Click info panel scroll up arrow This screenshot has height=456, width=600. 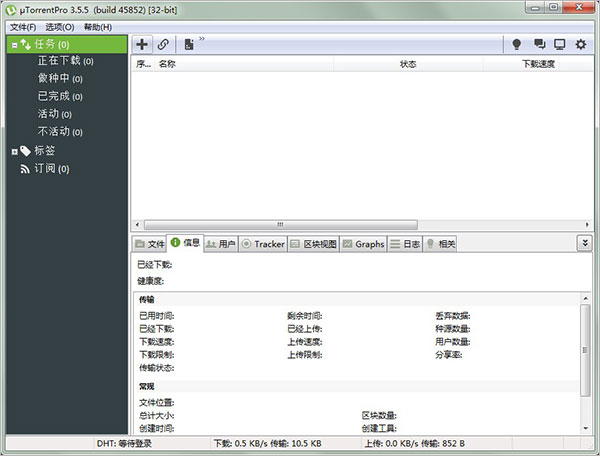(585, 298)
